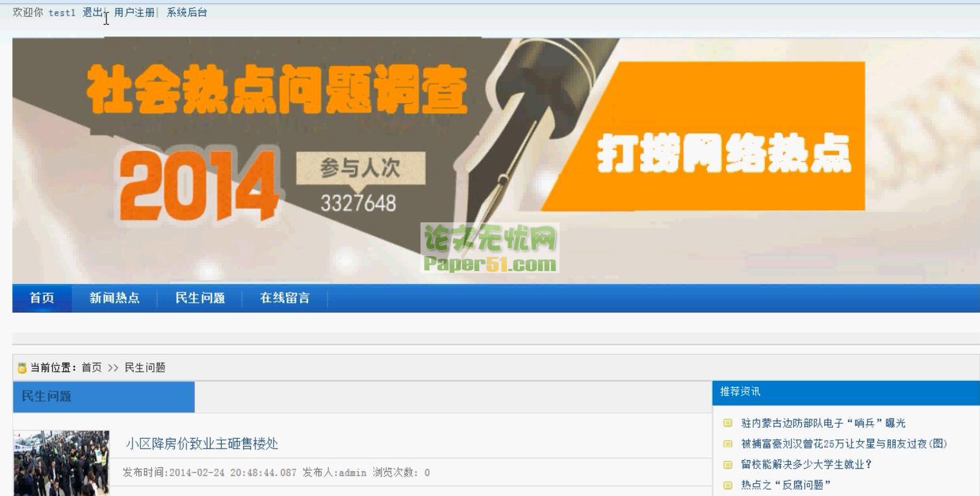The width and height of the screenshot is (980, 496).
Task: Open the 用户注册 registration link
Action: tap(135, 12)
